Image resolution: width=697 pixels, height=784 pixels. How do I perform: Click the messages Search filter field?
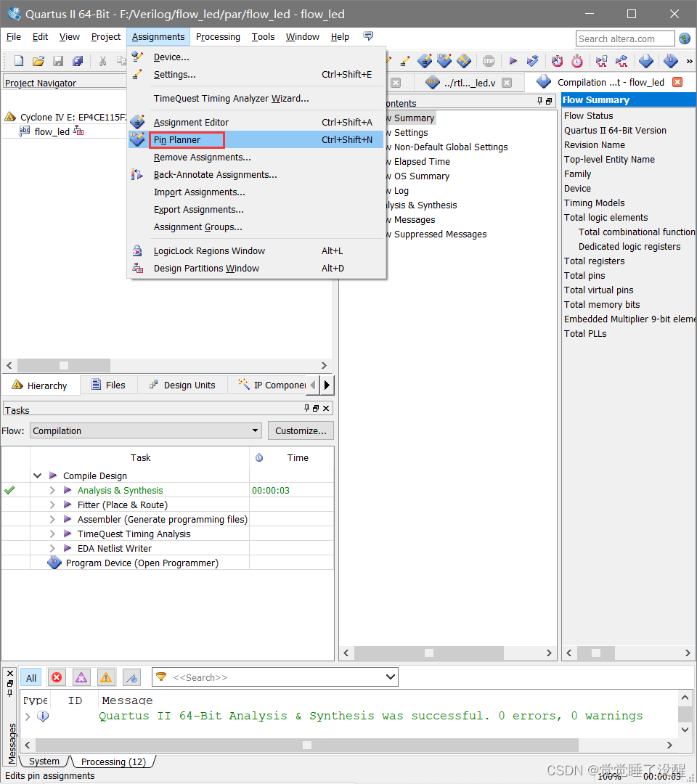276,677
